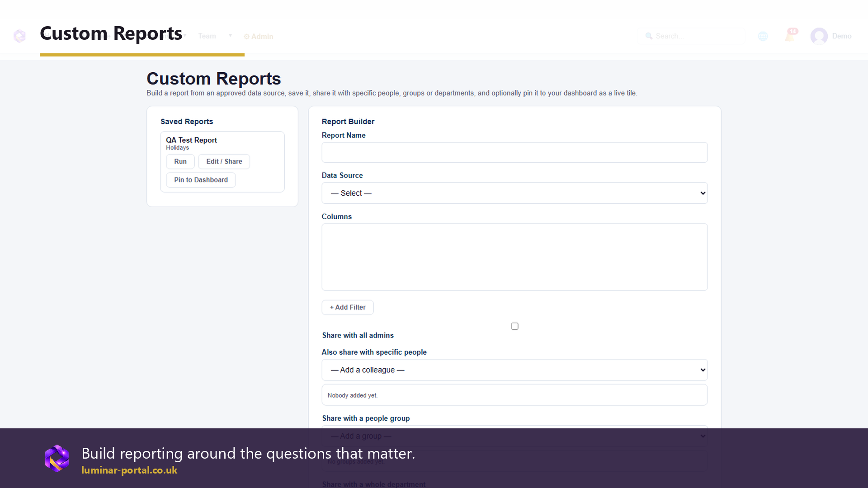Click the 'Nobody added yet.' text
The height and width of the screenshot is (488, 868).
[353, 395]
